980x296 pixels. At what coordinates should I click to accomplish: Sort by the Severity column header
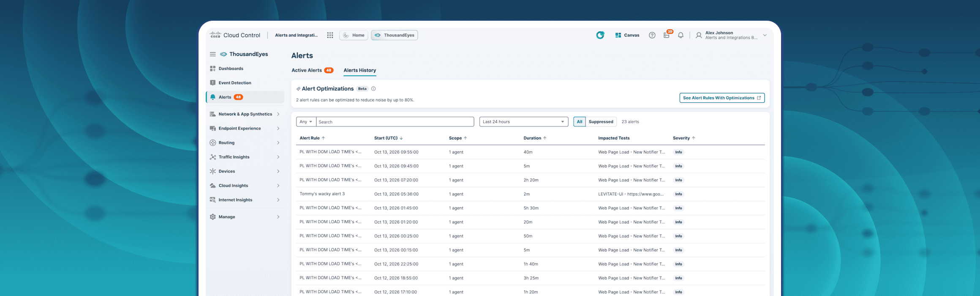point(684,138)
